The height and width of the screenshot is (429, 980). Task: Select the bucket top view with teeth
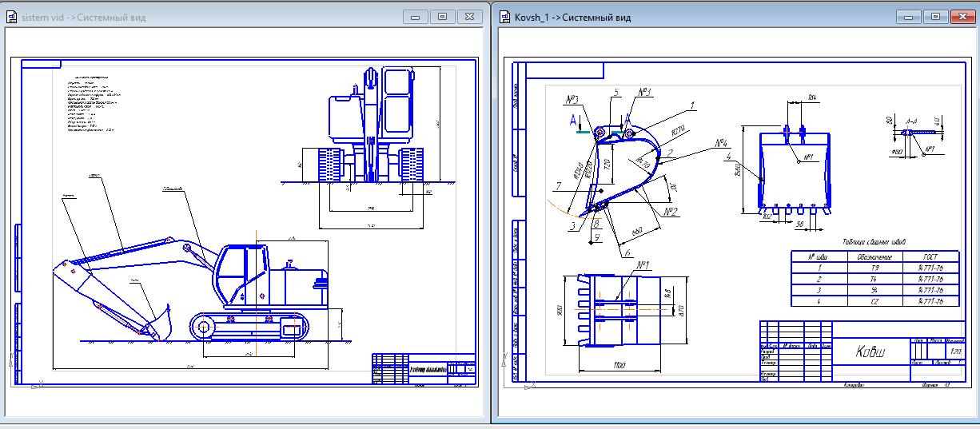[x=618, y=311]
